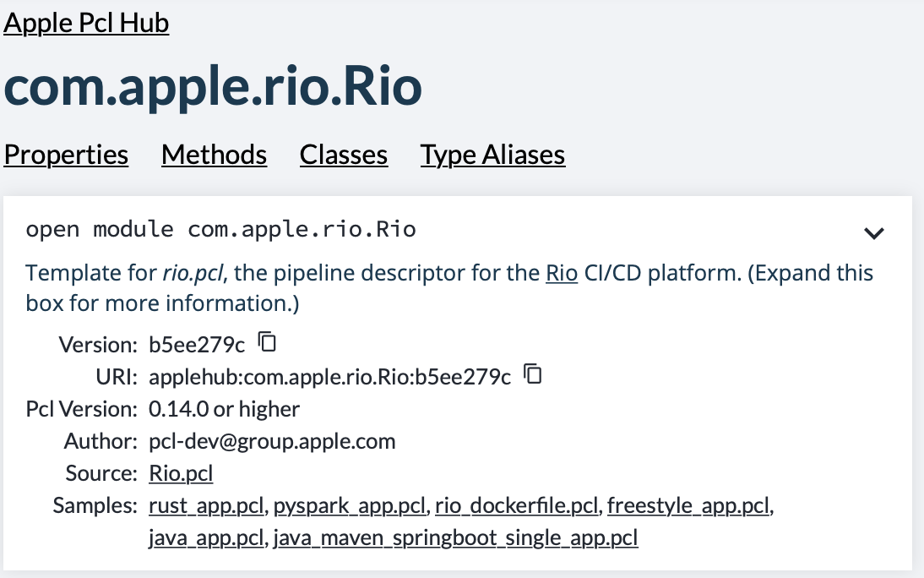Image resolution: width=924 pixels, height=578 pixels.
Task: Jump to the Methods section
Action: coord(214,155)
